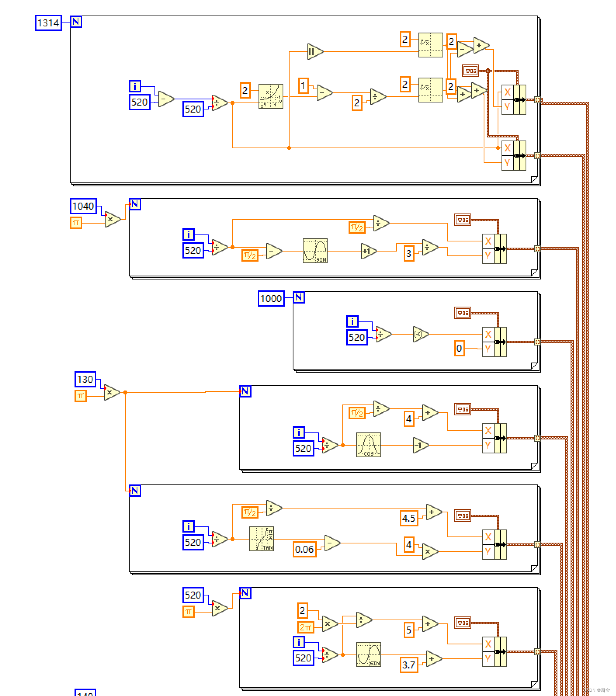Image resolution: width=616 pixels, height=696 pixels.
Task: Click the iteration terminal i in the cosine loop
Action: click(299, 432)
